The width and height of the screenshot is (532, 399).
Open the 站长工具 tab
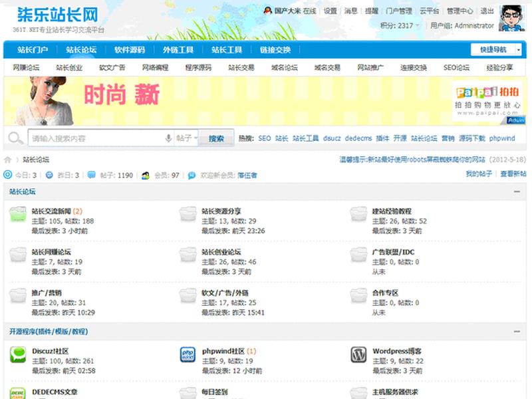click(x=227, y=50)
